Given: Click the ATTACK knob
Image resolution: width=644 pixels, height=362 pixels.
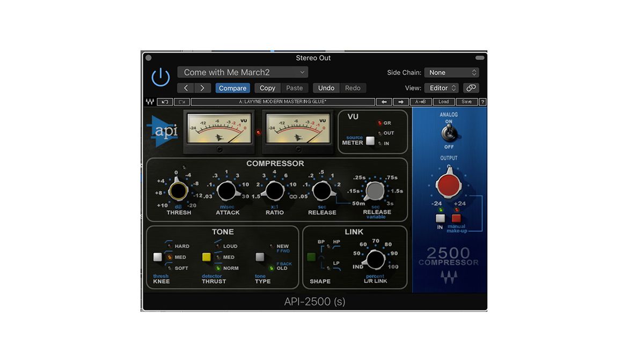Looking at the screenshot, I should tap(226, 190).
